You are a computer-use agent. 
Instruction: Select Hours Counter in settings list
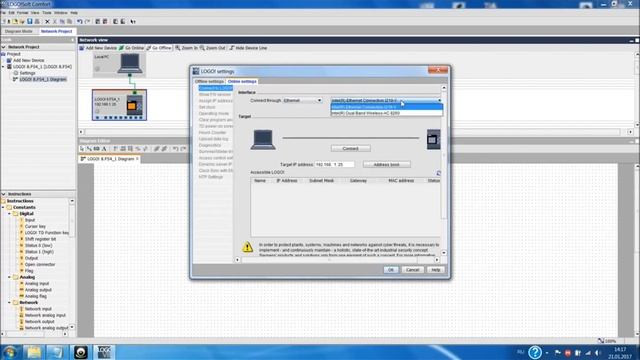pos(212,133)
